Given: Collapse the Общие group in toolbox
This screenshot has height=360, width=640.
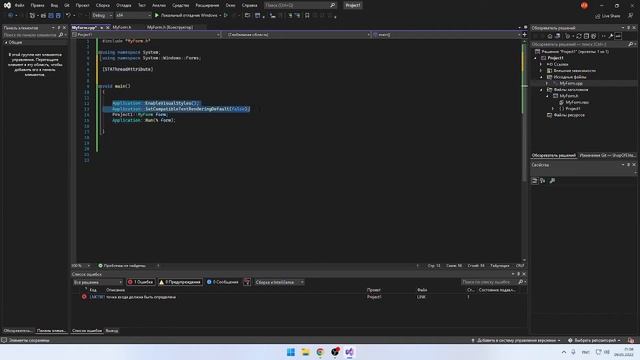Looking at the screenshot, I should (6, 42).
